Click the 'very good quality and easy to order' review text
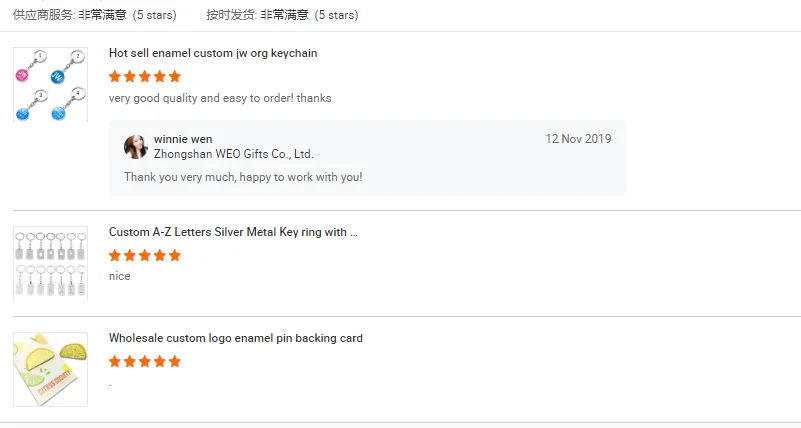801x428 pixels. tap(220, 98)
